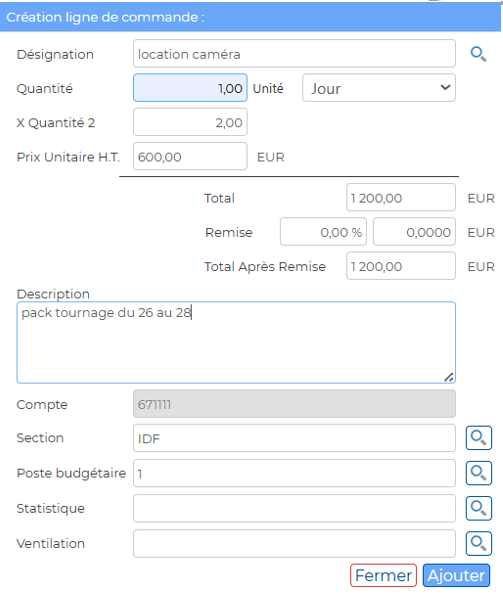Click the Poste budgétaire input field
503x595 pixels.
click(x=294, y=473)
